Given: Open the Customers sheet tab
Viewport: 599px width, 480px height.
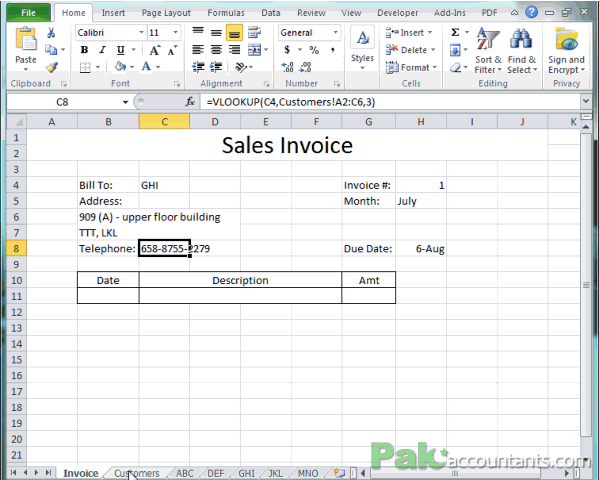Looking at the screenshot, I should pos(136,473).
